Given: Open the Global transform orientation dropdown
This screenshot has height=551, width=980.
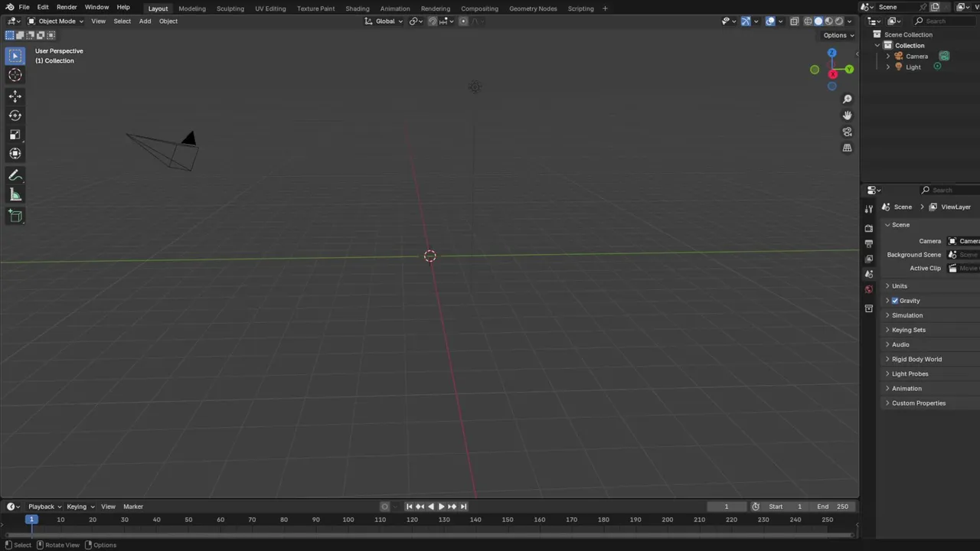Looking at the screenshot, I should (384, 21).
